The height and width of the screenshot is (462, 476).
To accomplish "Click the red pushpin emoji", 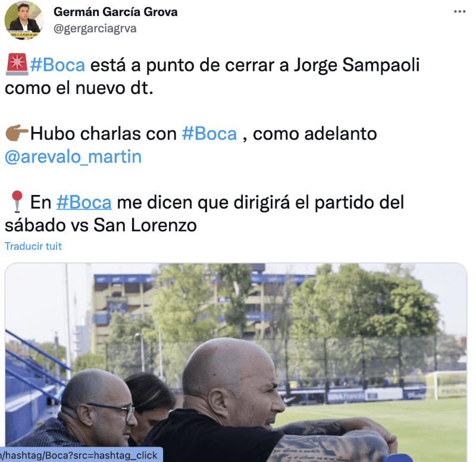I will coord(17,202).
